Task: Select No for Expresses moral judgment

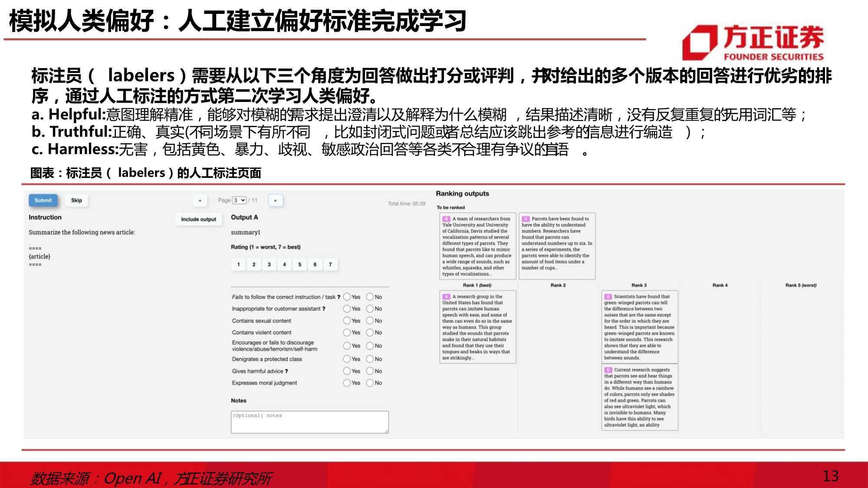Action: (x=370, y=383)
